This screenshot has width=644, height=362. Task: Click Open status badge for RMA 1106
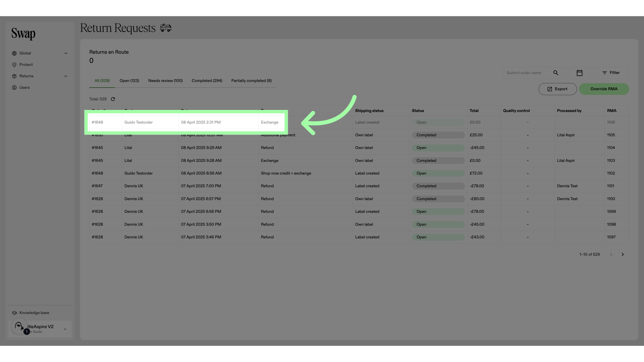[x=438, y=122]
